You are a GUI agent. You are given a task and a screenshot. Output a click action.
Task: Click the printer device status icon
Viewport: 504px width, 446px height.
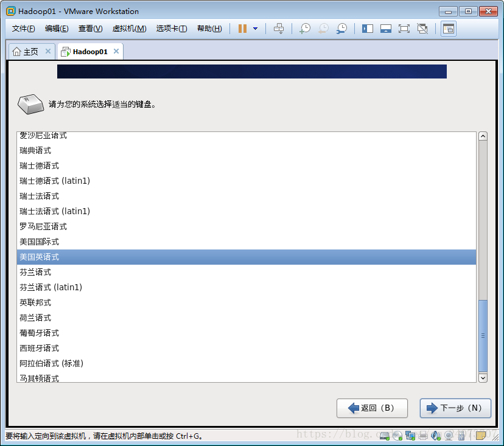point(423,436)
